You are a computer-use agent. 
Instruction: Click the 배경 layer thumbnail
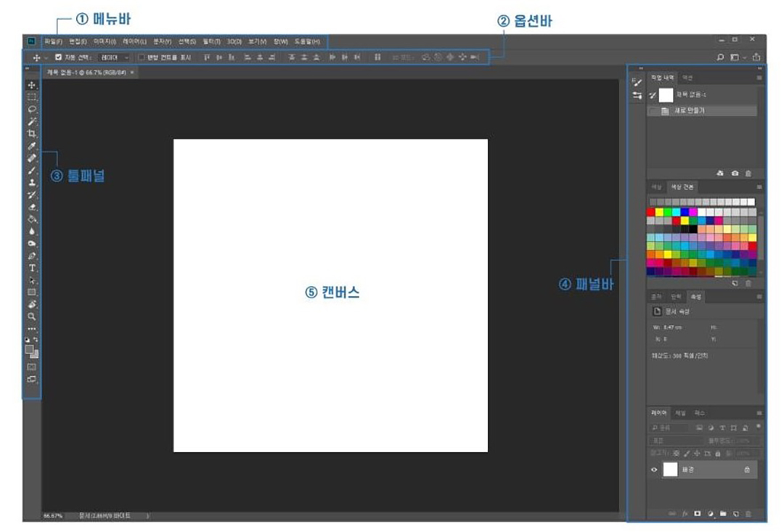coord(670,470)
